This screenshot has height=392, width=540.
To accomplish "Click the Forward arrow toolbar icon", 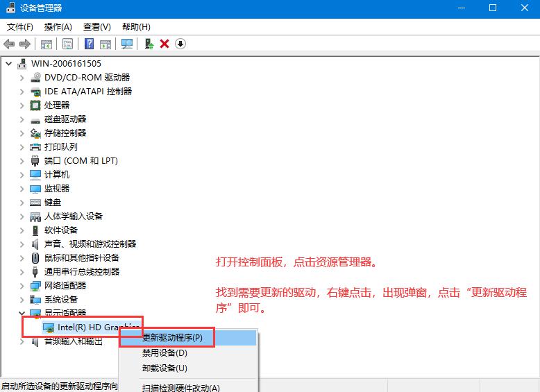I will click(x=25, y=44).
